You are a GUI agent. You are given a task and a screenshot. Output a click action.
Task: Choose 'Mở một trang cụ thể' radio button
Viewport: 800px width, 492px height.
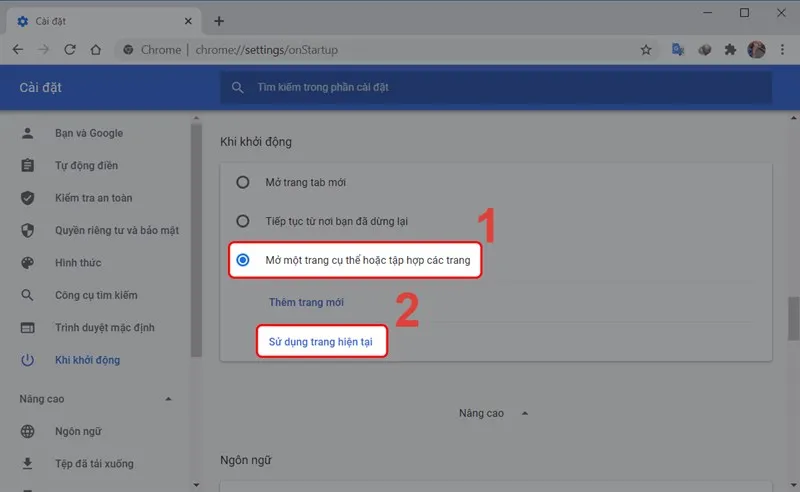[243, 261]
